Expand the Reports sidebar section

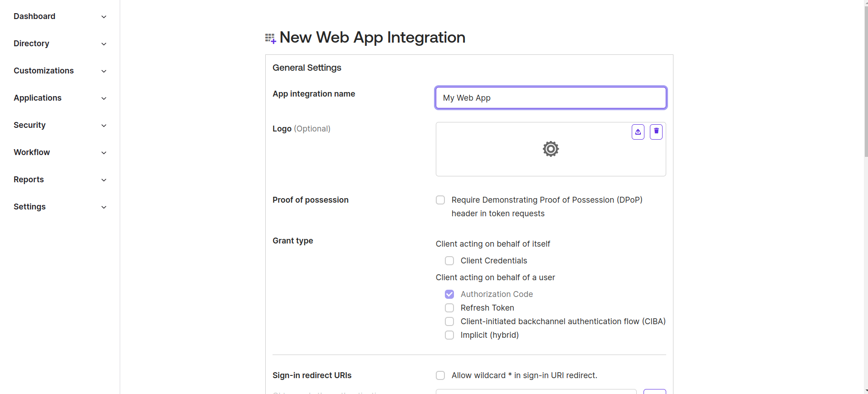click(x=104, y=180)
